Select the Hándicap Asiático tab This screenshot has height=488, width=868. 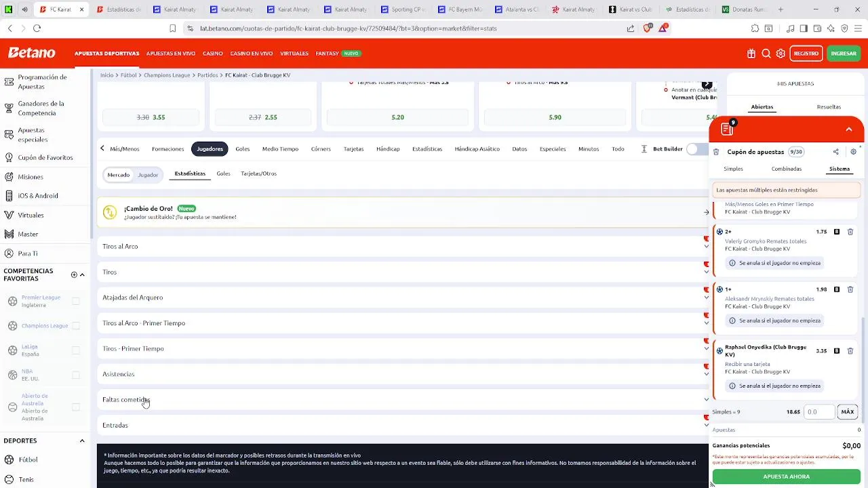coord(477,149)
